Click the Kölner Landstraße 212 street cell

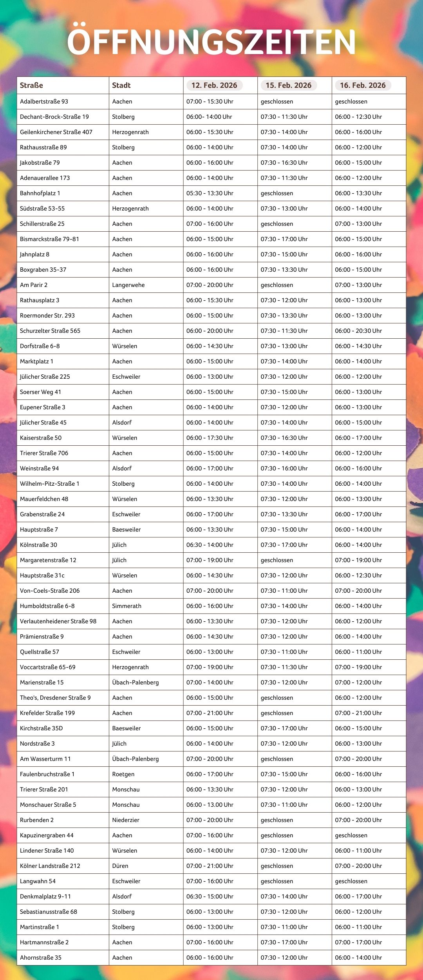point(50,866)
